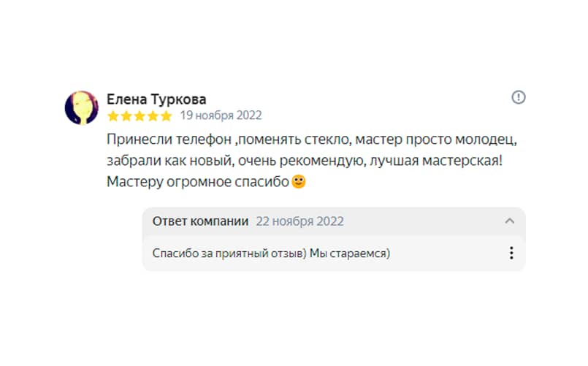This screenshot has width=588, height=366.
Task: Click the Ответ компании label
Action: pos(200,221)
